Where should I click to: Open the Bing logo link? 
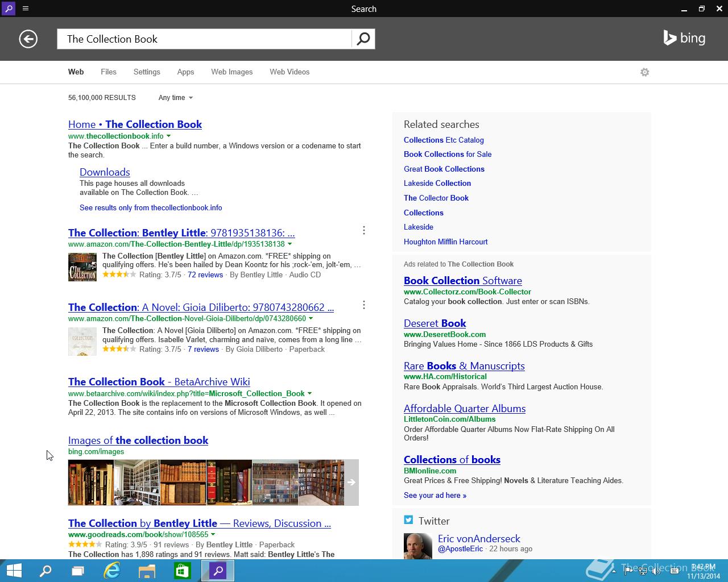(684, 38)
